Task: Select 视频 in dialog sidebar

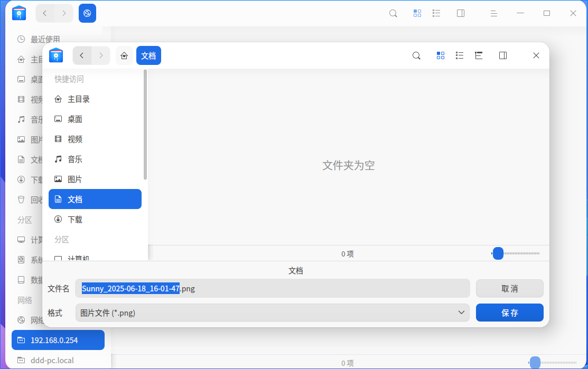Action: tap(95, 139)
